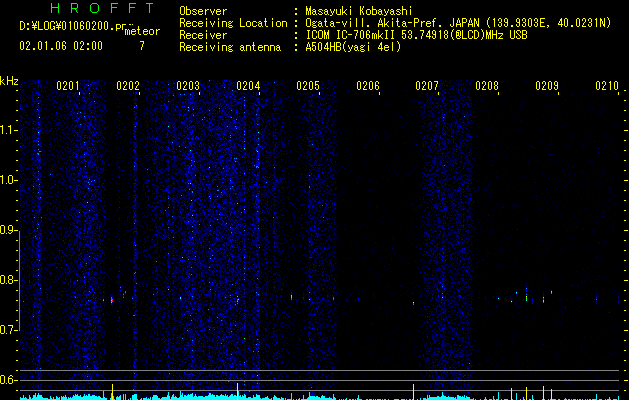The height and width of the screenshot is (400, 629).
Task: Select the ICOM IC-706mkII receiver text
Action: coord(416,35)
